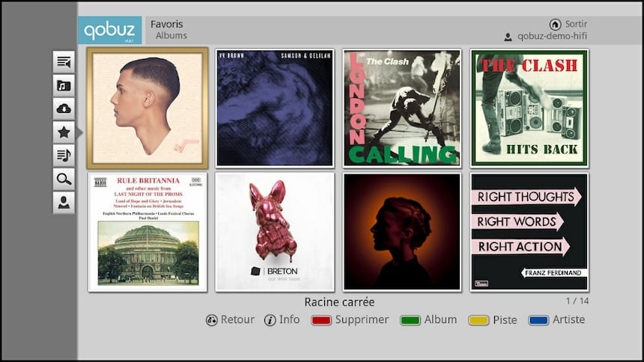This screenshot has width=644, height=362.
Task: Select the Breton album cover
Action: (x=275, y=233)
